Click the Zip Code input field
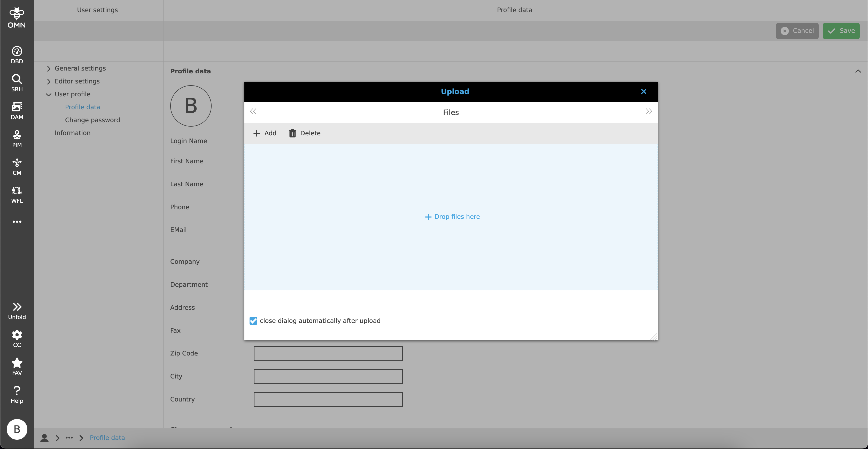 (328, 353)
